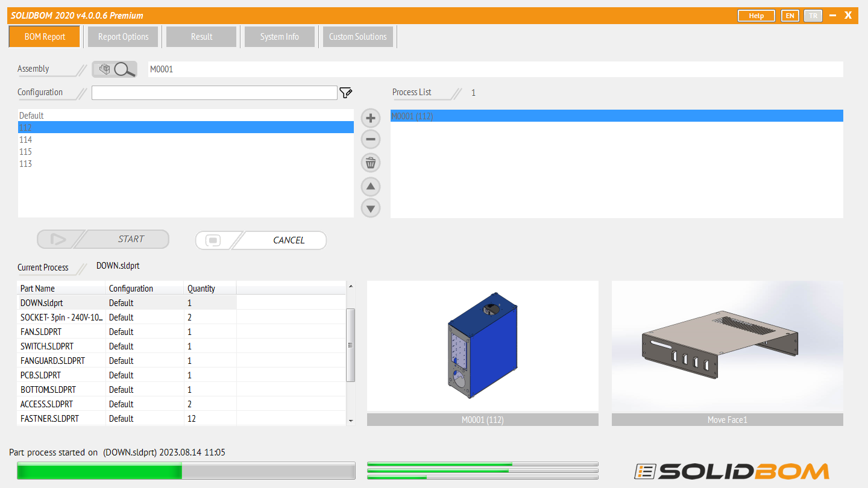The height and width of the screenshot is (488, 868).
Task: Select configuration 115
Action: click(186, 152)
